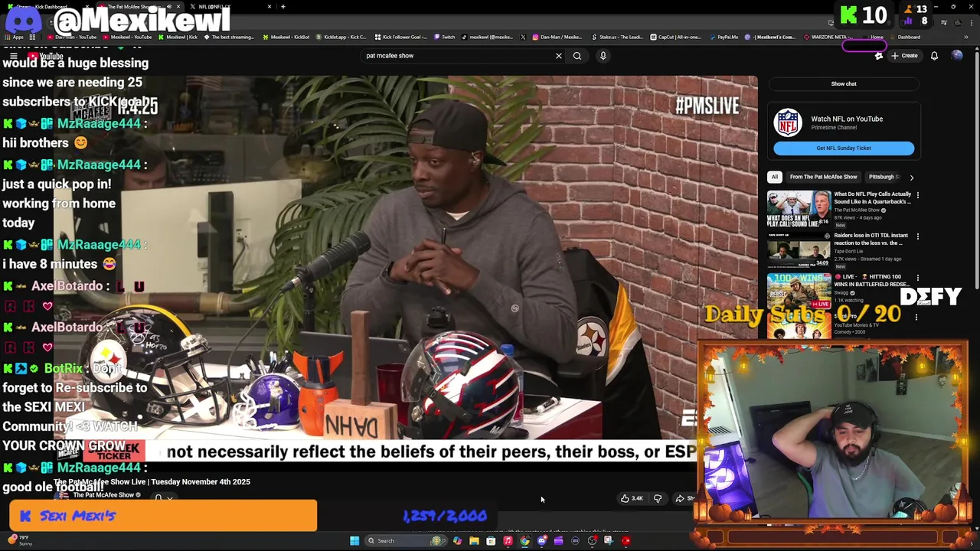Screen dimensions: 980x551
Task: Click video title The Pat McAfee Show Live
Action: click(x=152, y=482)
